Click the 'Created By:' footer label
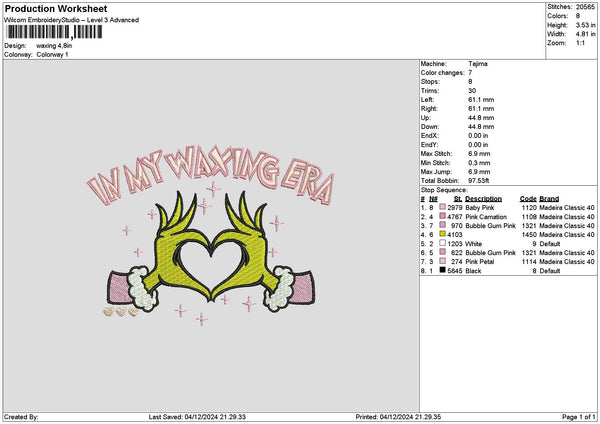 [x=21, y=417]
